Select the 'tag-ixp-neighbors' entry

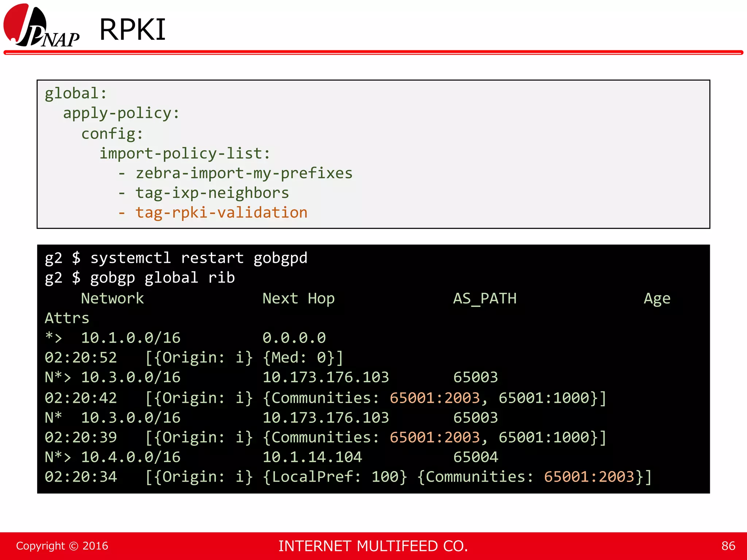point(212,193)
